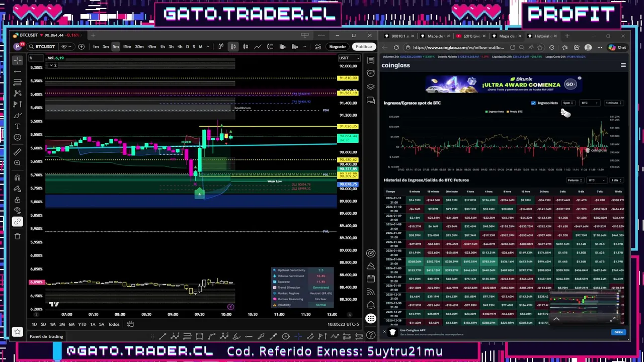The image size is (644, 362).
Task: Select the line chart type icon
Action: click(x=258, y=47)
